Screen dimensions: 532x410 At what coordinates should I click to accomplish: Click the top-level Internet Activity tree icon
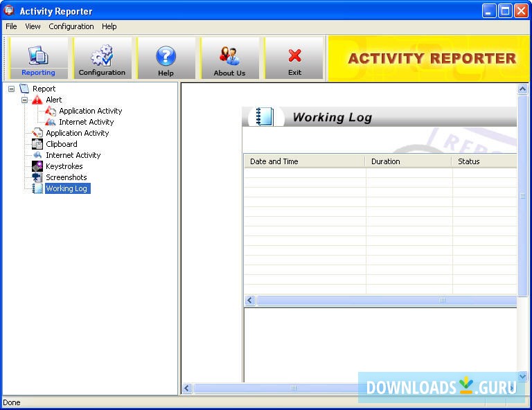(x=37, y=155)
